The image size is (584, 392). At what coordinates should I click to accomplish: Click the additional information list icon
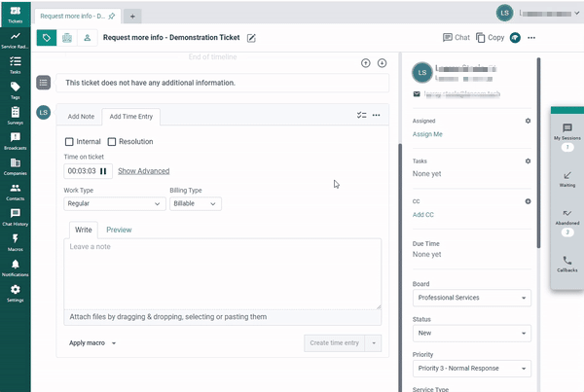(x=43, y=83)
